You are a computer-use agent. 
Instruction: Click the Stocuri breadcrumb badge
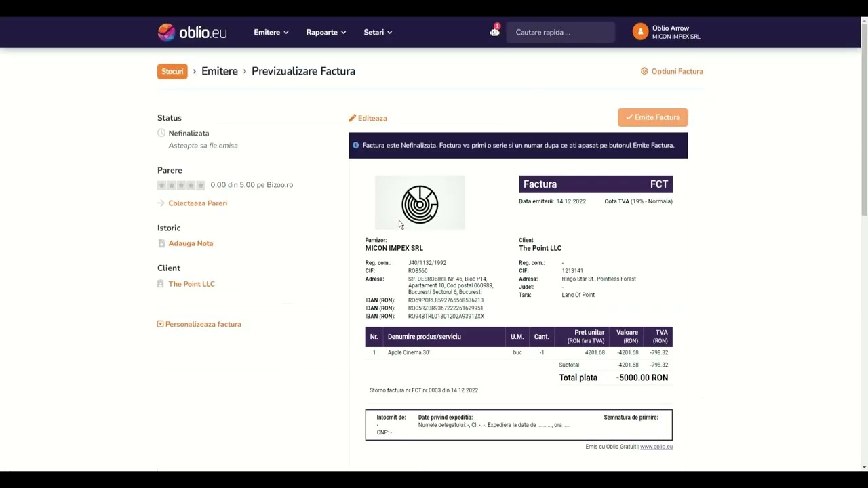(x=172, y=71)
